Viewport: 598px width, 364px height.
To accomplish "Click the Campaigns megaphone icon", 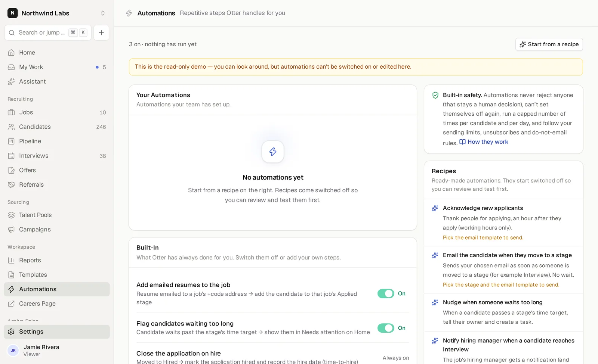I will tap(12, 230).
